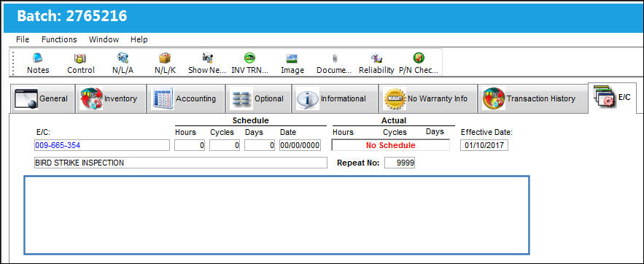Open the N/L/A toolbar icon
This screenshot has height=264, width=644.
click(123, 63)
